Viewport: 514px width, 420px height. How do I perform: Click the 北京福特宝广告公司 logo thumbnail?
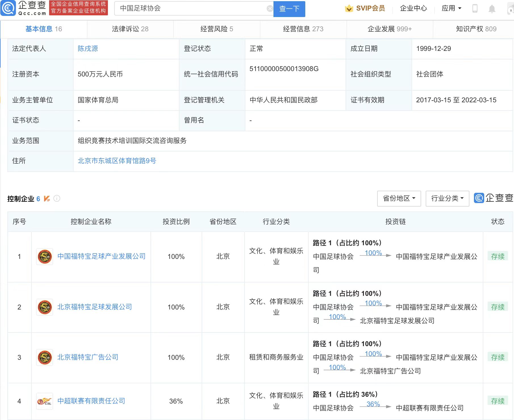click(x=45, y=357)
